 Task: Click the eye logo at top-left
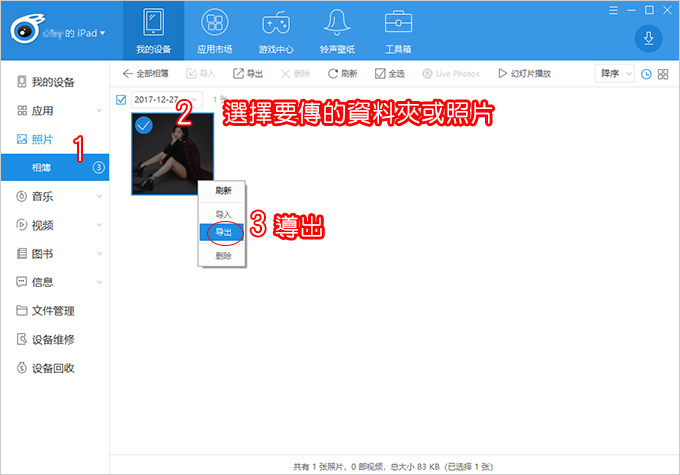pyautogui.click(x=26, y=29)
